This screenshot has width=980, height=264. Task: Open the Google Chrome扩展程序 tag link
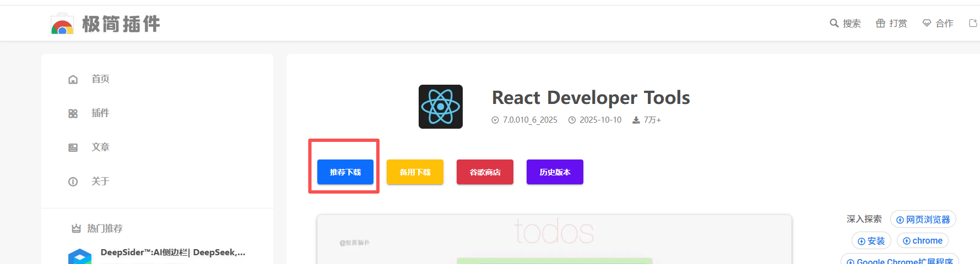coord(900,260)
